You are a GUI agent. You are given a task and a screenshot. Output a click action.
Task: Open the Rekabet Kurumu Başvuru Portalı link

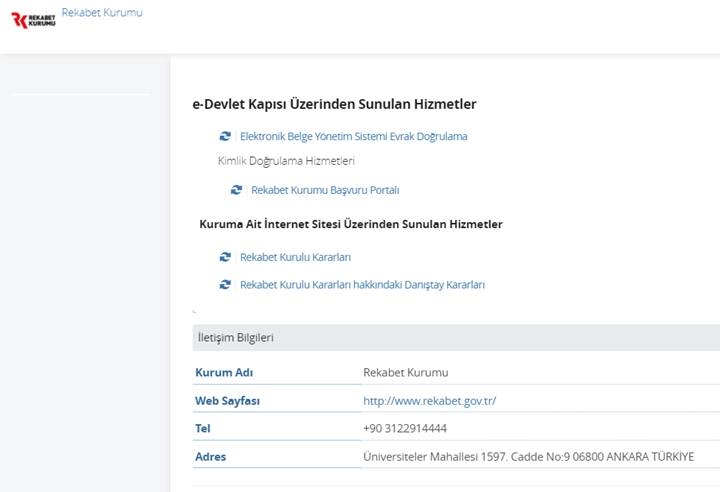(x=325, y=190)
